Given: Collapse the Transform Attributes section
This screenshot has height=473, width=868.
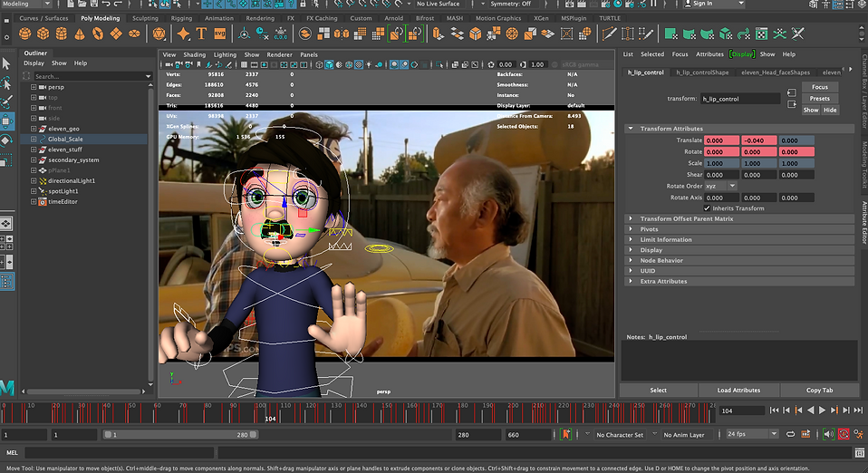Looking at the screenshot, I should click(x=631, y=129).
